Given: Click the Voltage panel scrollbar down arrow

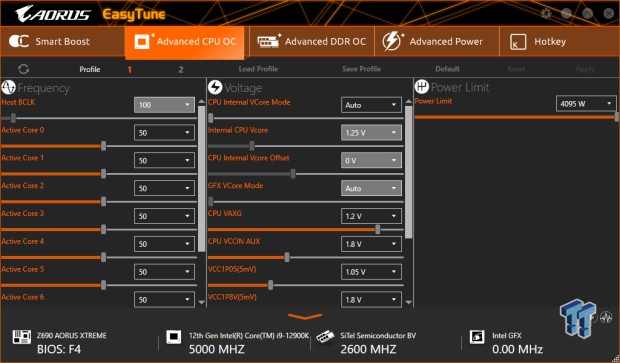Looking at the screenshot, I should [x=408, y=302].
